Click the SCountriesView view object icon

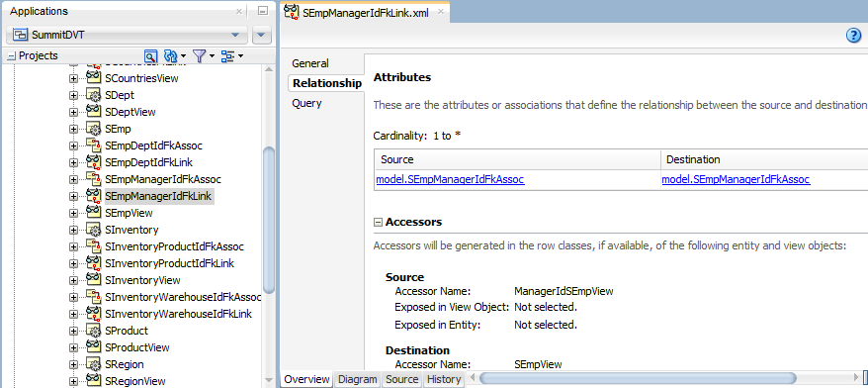[93, 78]
